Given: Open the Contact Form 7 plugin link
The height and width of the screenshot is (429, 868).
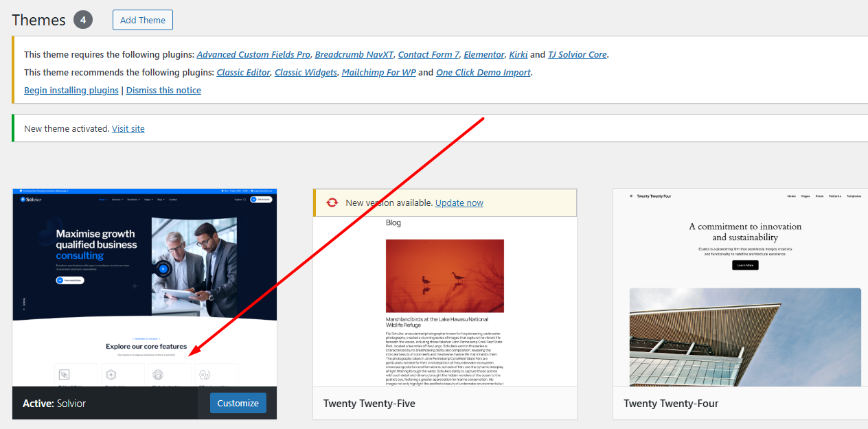Looking at the screenshot, I should [429, 54].
